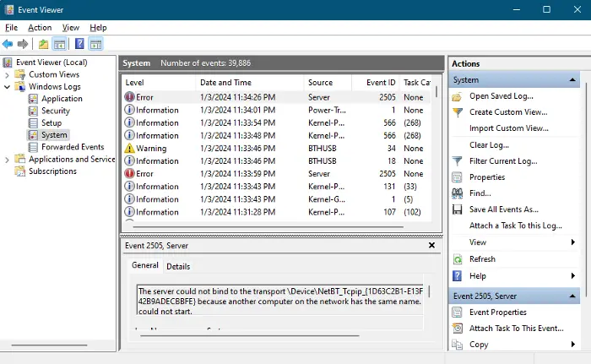Viewport: 591px width, 364px height.
Task: Collapse the Windows Logs tree node
Action: (8, 86)
